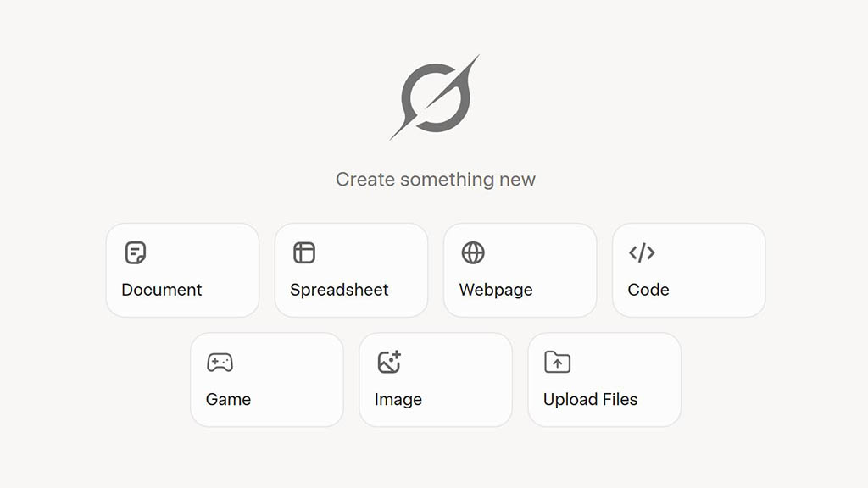Pick the "Game" label text
Viewport: 868px width, 488px height.
pyautogui.click(x=228, y=400)
